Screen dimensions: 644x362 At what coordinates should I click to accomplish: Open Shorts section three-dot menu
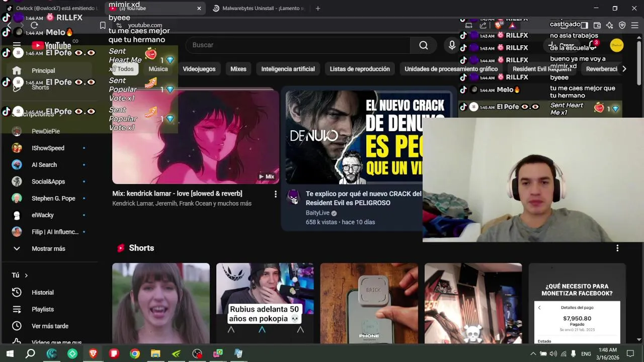[x=617, y=248]
